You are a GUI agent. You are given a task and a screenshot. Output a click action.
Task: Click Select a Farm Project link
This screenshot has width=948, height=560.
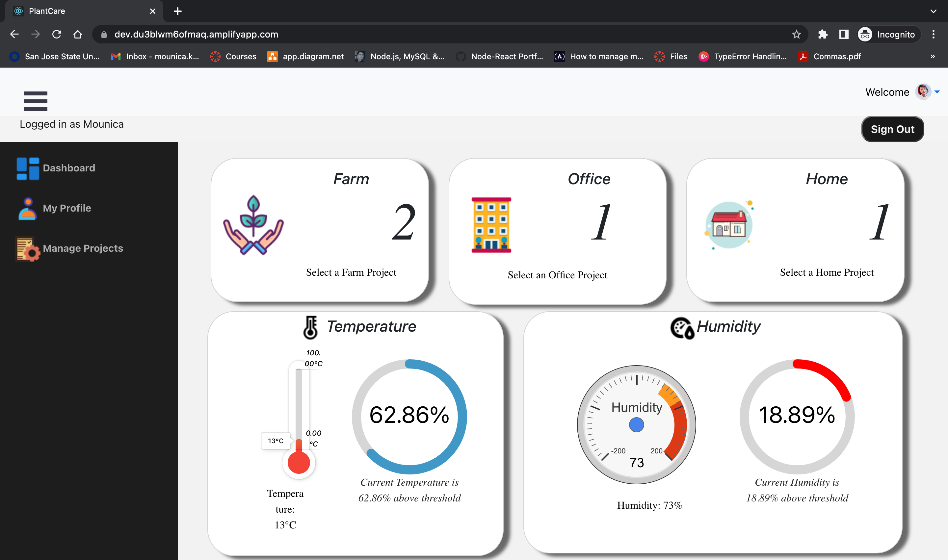pyautogui.click(x=351, y=272)
